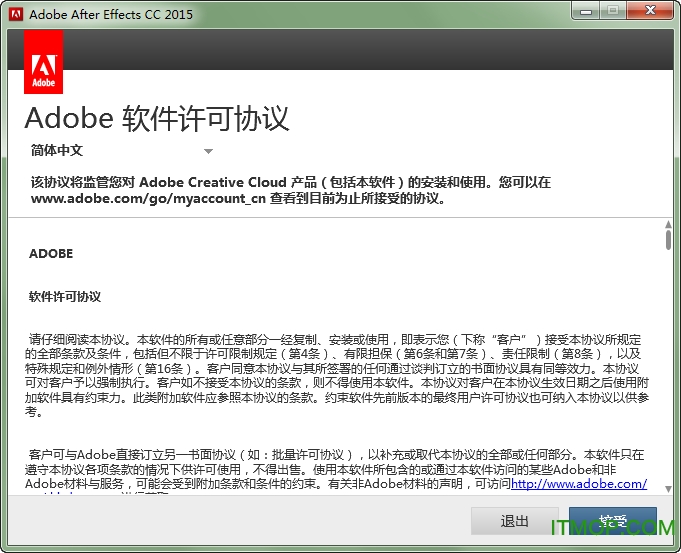The image size is (681, 553).
Task: Click the 'Adobe 软件许可协议' page title
Action: coord(157,118)
